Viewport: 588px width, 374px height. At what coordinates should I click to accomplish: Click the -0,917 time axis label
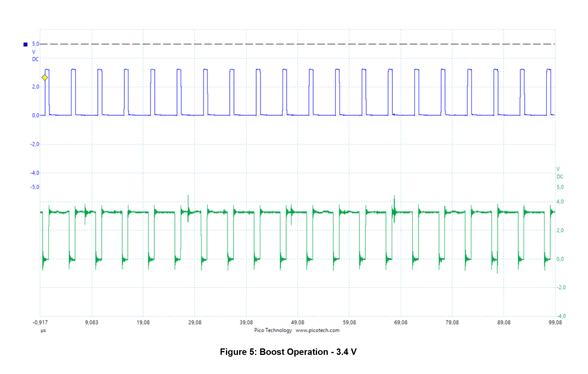click(40, 323)
